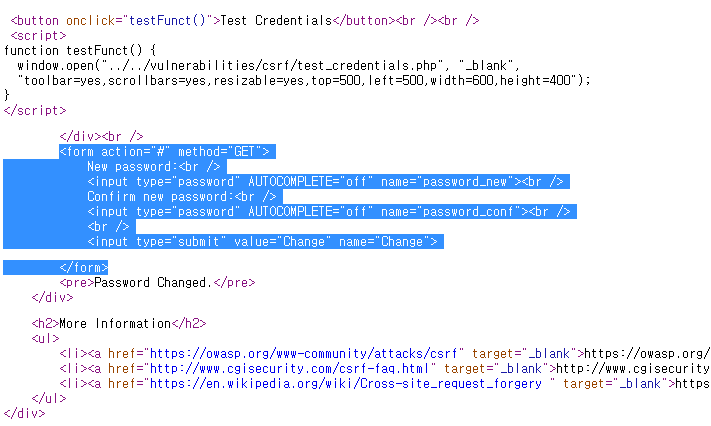Image resolution: width=711 pixels, height=426 pixels.
Task: Click the input line named password_new
Action: (326, 181)
